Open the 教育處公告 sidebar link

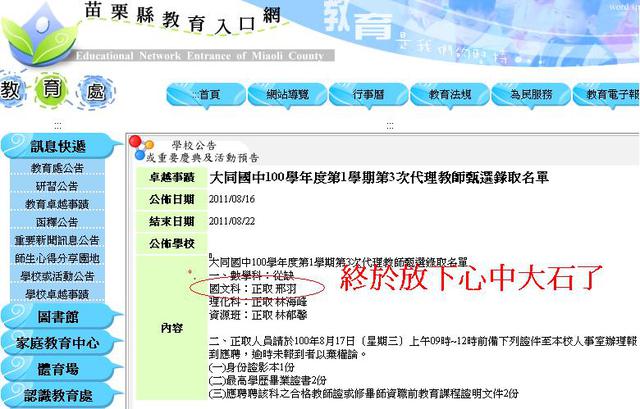[58, 168]
